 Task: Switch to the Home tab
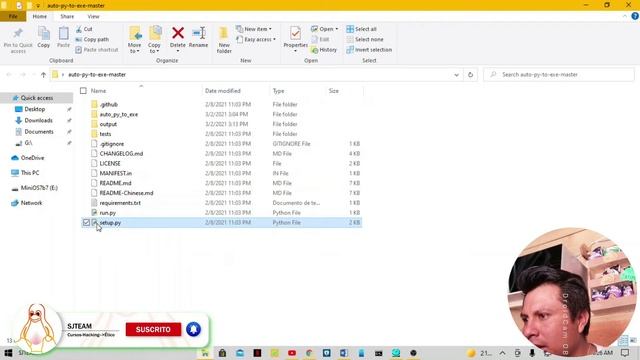tap(39, 16)
